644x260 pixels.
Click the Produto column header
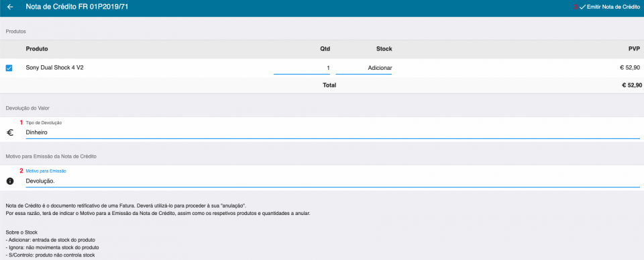[x=37, y=49]
